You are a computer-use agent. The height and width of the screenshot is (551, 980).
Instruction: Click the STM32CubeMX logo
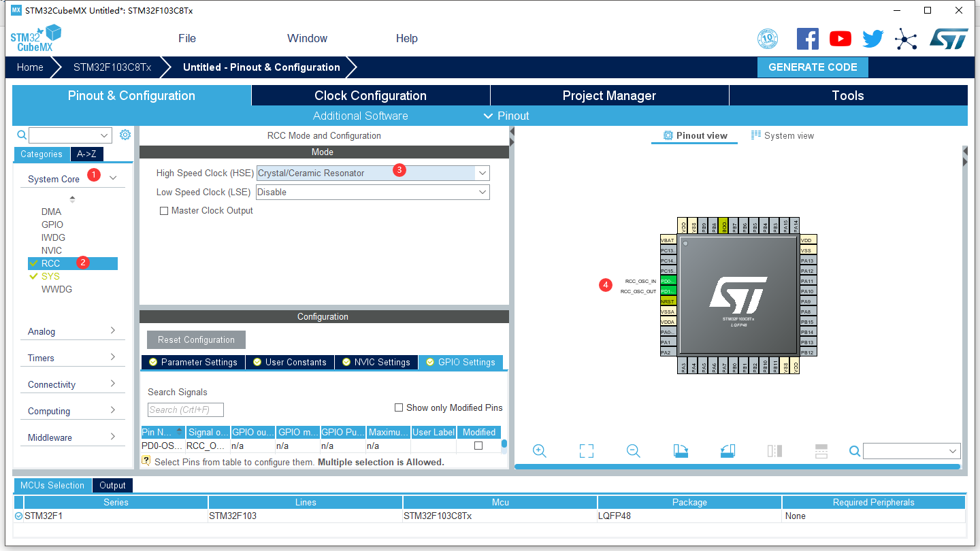coord(36,38)
